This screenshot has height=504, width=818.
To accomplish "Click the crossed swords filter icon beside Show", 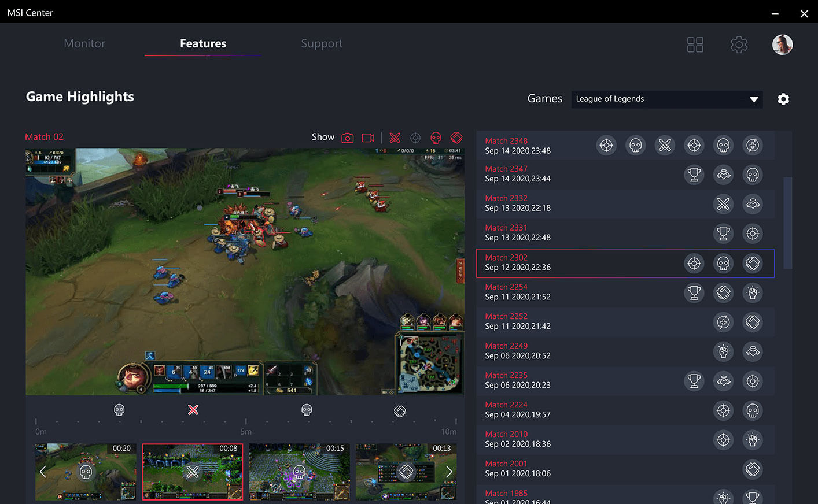I will click(395, 138).
